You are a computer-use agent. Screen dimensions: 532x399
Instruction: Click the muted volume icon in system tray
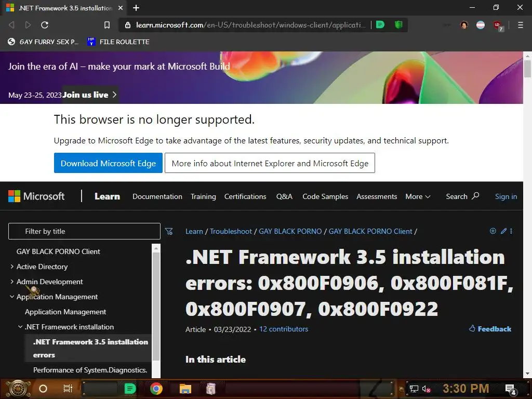pos(426,389)
